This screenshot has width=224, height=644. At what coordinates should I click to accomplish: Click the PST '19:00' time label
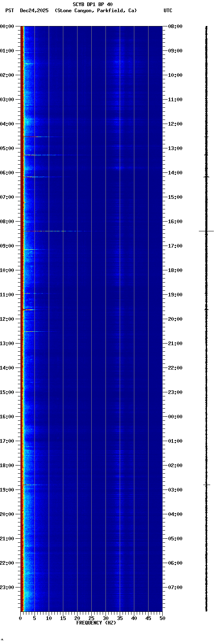tap(7, 490)
